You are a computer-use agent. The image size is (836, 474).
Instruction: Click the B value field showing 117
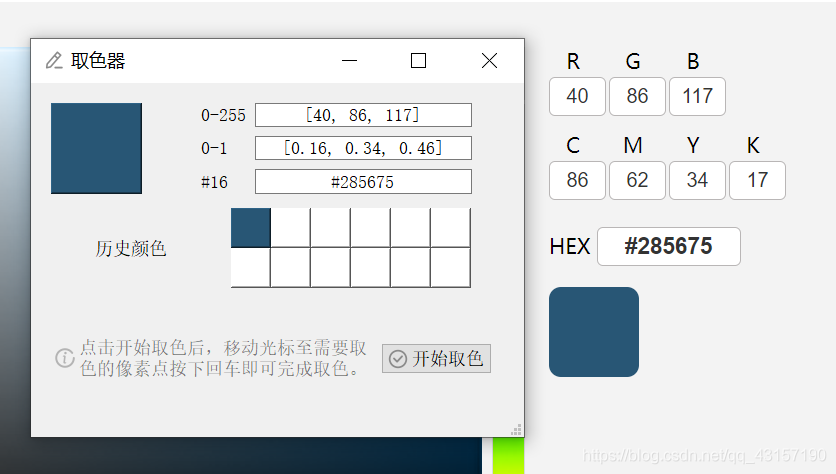coord(697,96)
